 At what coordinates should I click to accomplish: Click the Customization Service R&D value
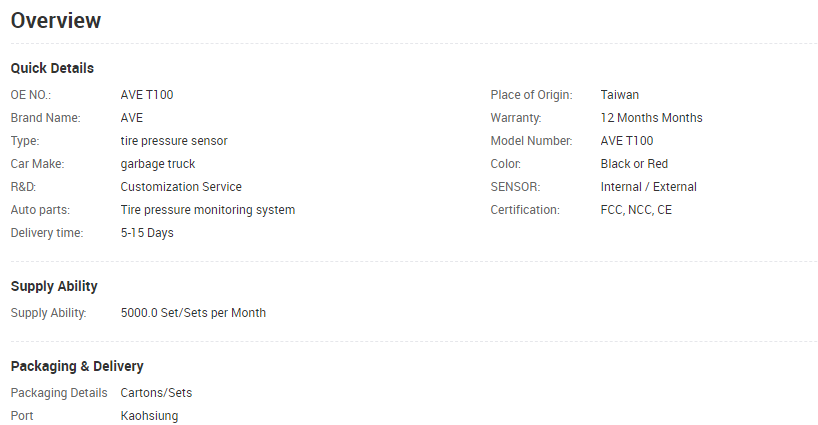click(181, 187)
